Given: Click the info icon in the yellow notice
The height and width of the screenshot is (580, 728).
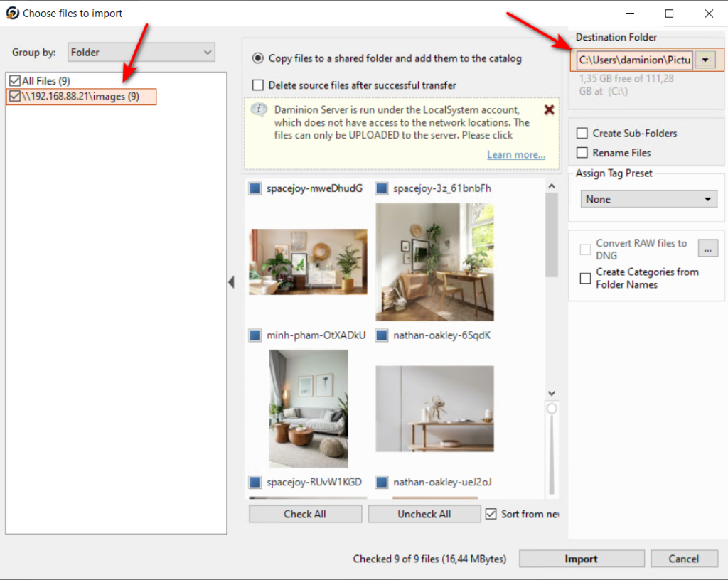Looking at the screenshot, I should [x=261, y=110].
